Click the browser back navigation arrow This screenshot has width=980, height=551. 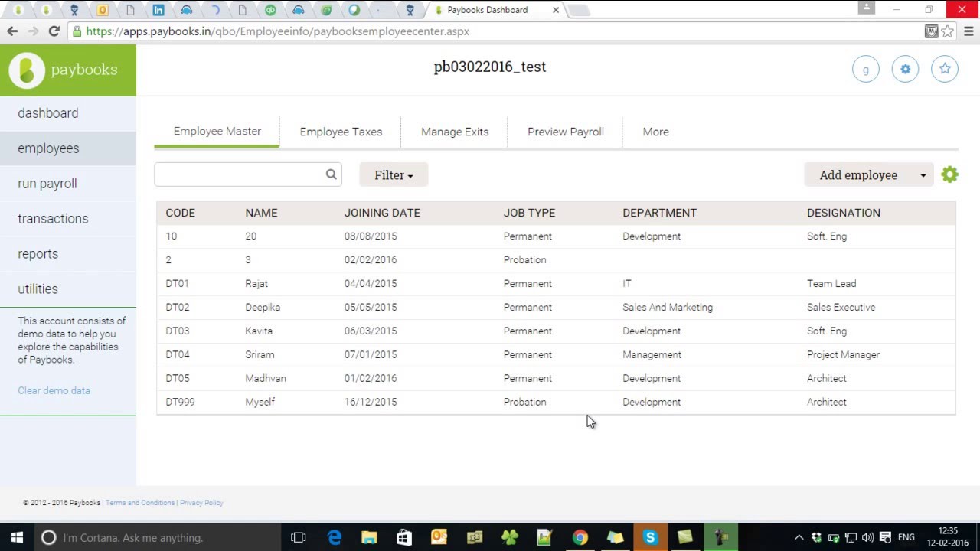pyautogui.click(x=12, y=31)
